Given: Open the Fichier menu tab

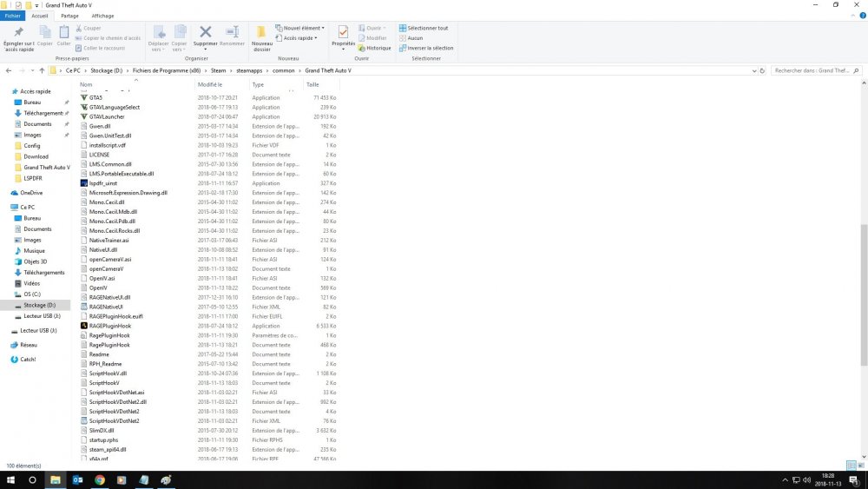Looking at the screenshot, I should pos(13,16).
